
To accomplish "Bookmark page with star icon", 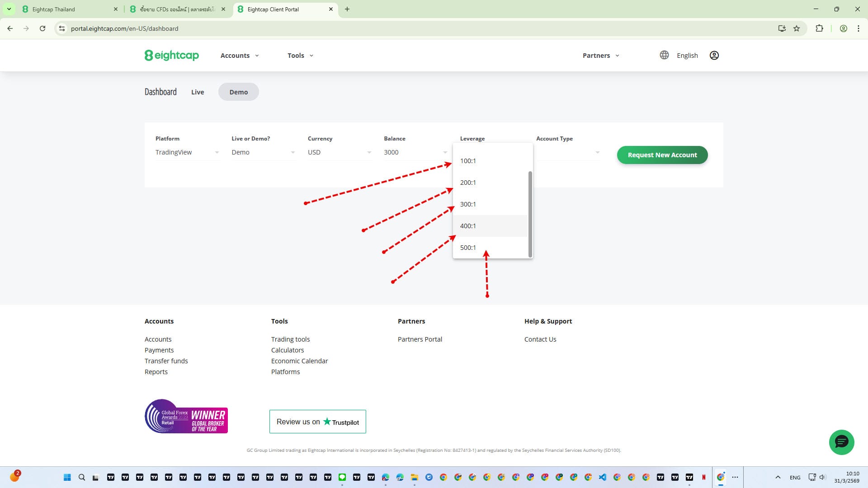I will [797, 28].
